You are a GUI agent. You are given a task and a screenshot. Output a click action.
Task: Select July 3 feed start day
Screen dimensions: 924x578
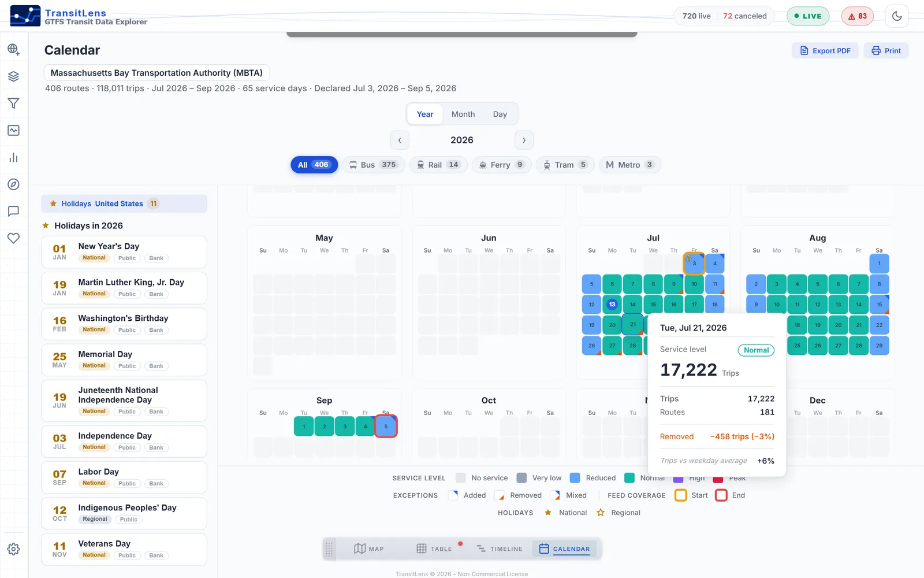(x=694, y=264)
